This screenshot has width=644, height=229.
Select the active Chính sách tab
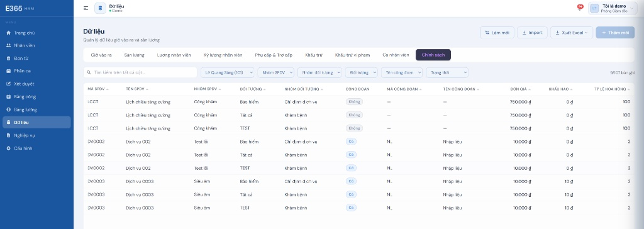click(433, 55)
